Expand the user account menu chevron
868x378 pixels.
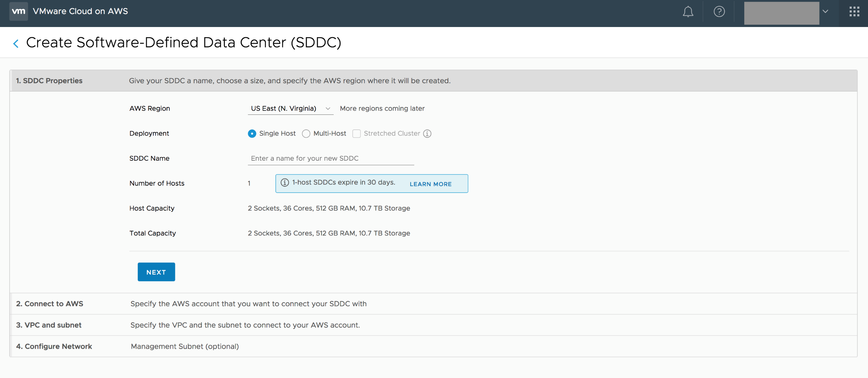click(825, 12)
